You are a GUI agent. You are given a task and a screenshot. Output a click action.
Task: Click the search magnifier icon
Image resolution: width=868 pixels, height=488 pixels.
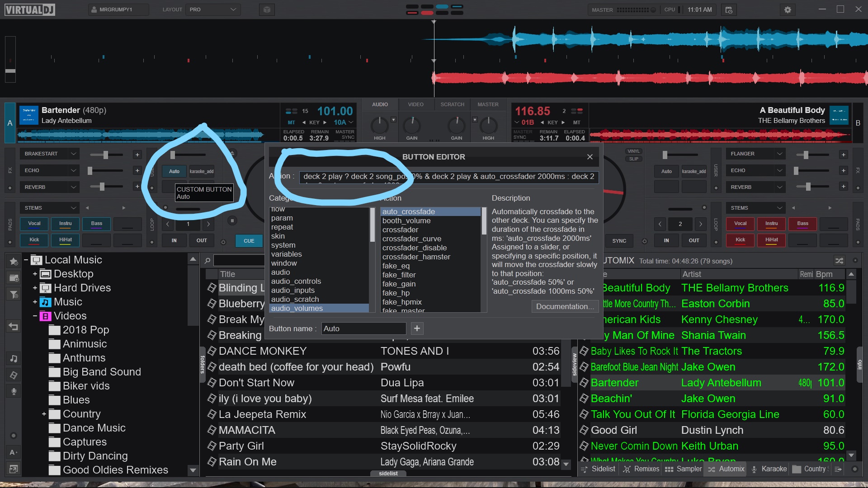(207, 261)
